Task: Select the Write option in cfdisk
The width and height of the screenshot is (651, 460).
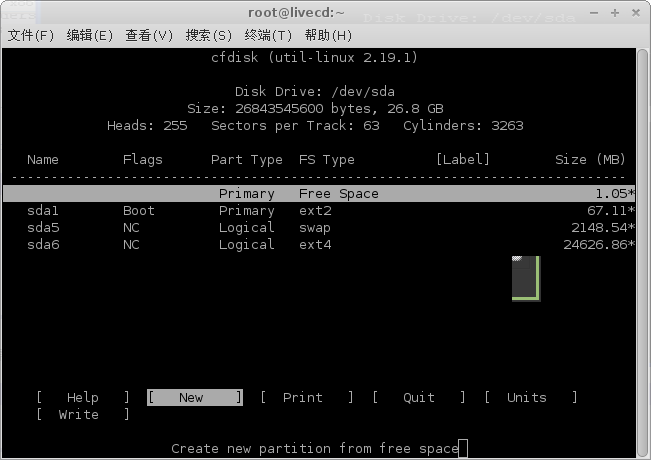Action: [x=83, y=414]
